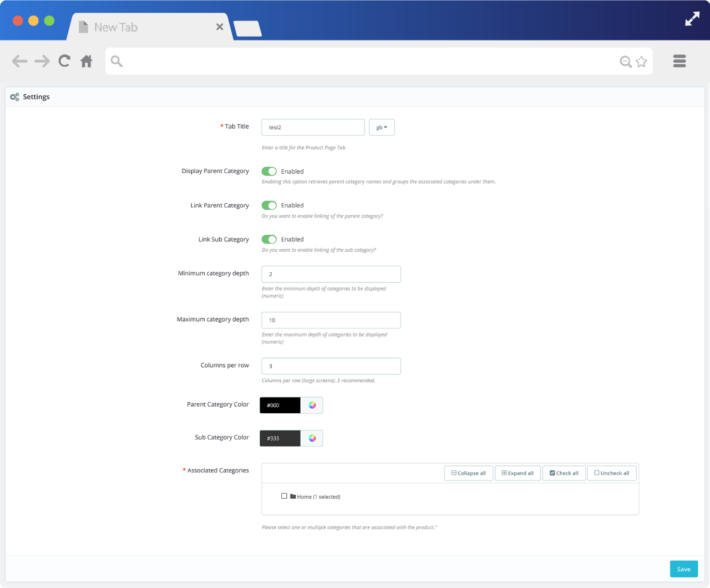The width and height of the screenshot is (710, 588).
Task: Click Expand all in category tree
Action: (518, 473)
